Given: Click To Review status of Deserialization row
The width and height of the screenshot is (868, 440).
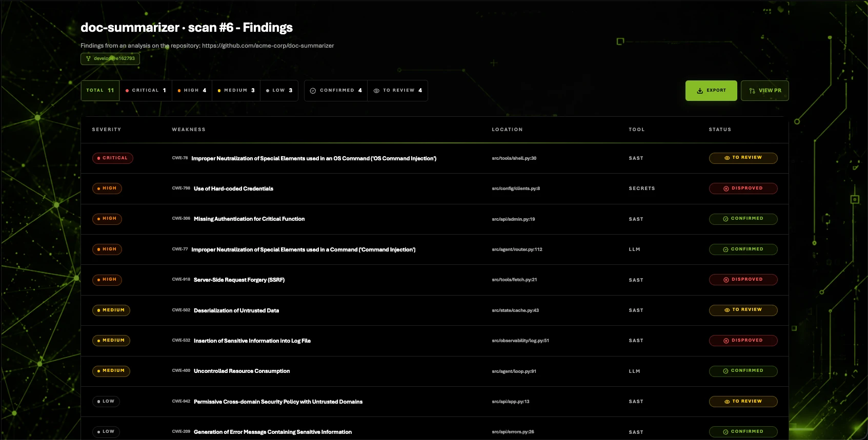Looking at the screenshot, I should [x=743, y=310].
